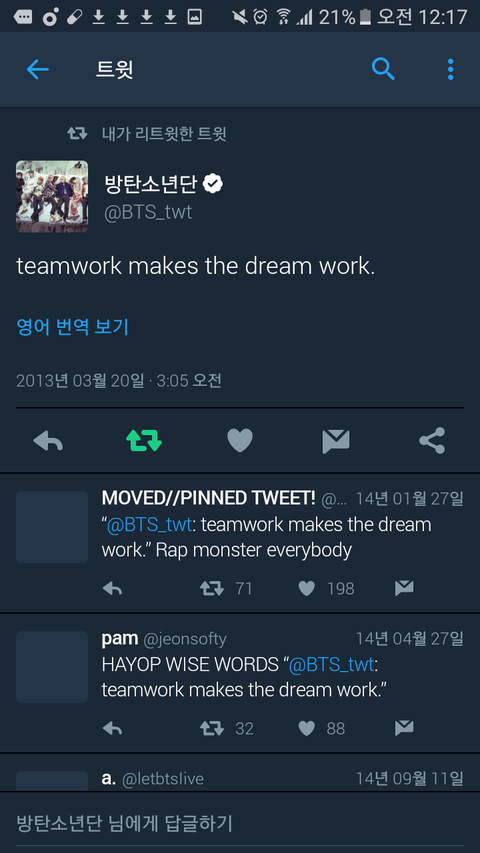The image size is (480, 853).
Task: Like pam's reply with 88 likes
Action: click(x=307, y=728)
